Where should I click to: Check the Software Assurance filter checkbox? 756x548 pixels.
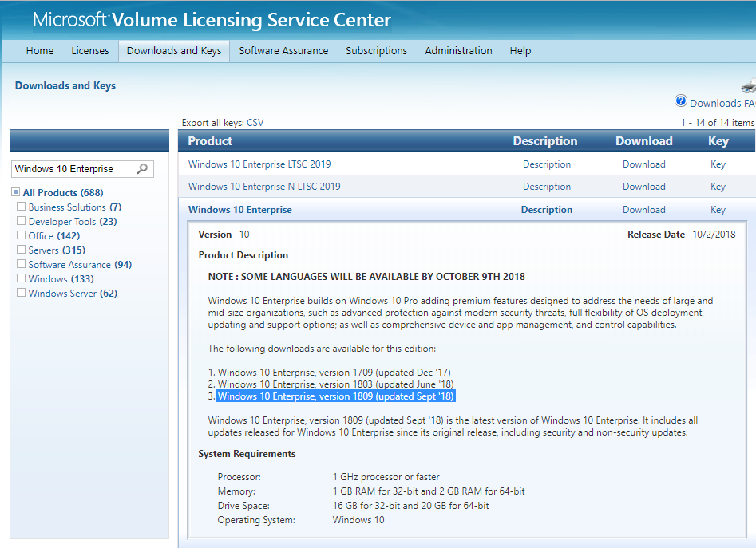(22, 264)
